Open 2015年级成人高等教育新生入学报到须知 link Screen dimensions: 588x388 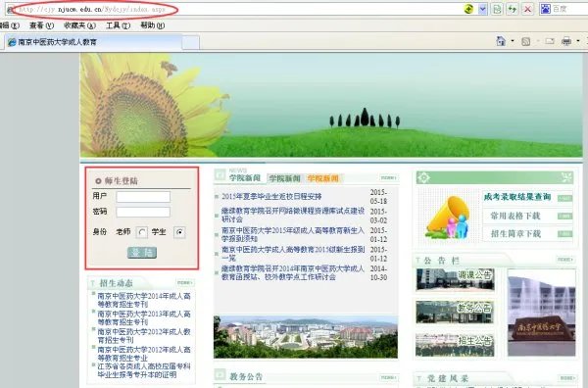pyautogui.click(x=293, y=234)
